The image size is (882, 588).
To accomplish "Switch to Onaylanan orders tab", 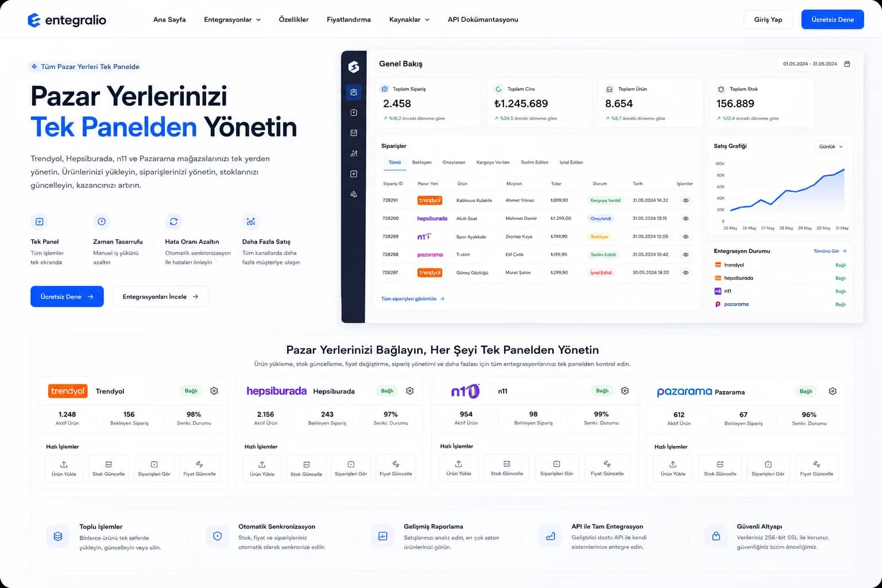I will pos(454,163).
